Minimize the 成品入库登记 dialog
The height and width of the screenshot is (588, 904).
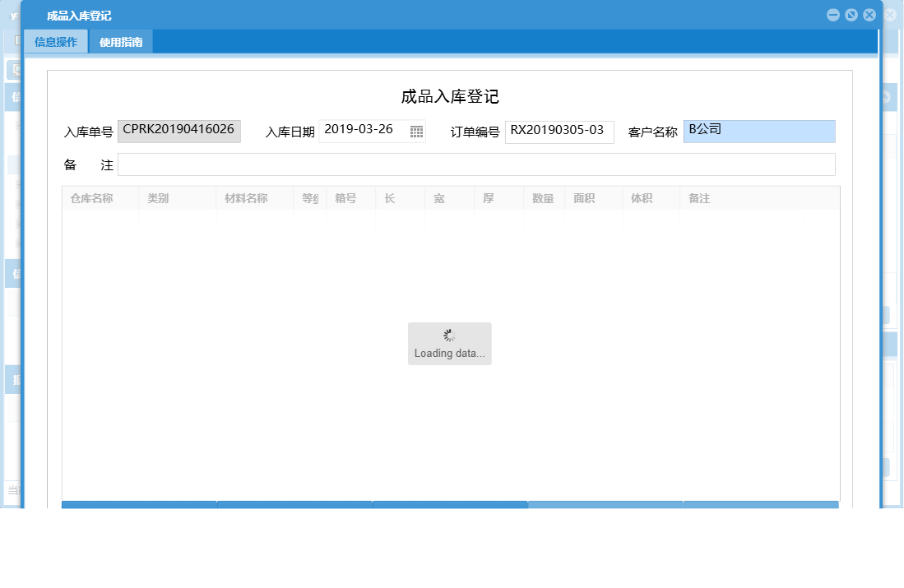pos(832,14)
